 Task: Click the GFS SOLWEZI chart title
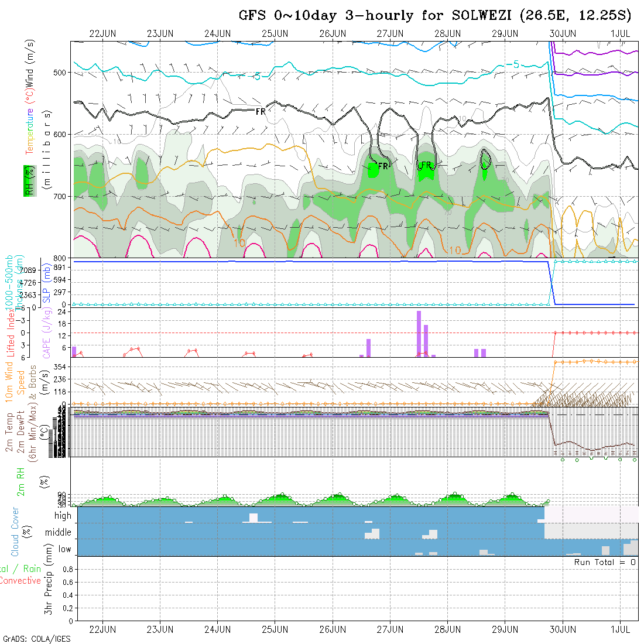[435, 15]
